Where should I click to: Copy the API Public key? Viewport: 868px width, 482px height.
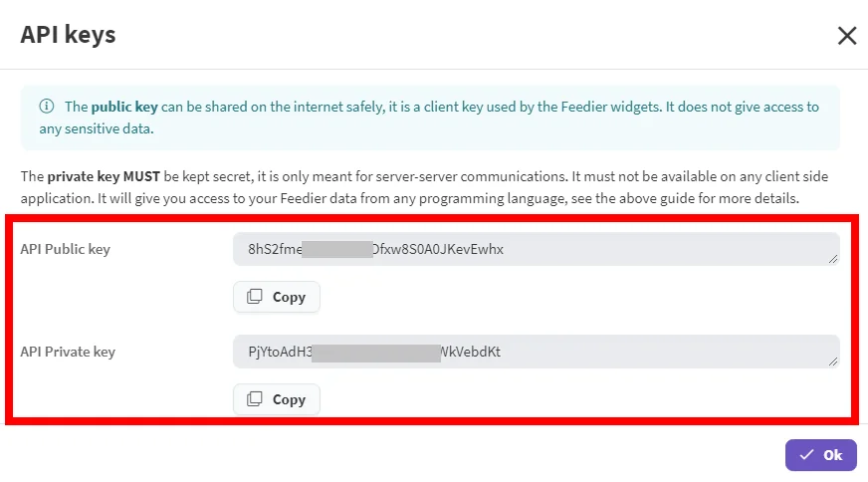pos(277,297)
